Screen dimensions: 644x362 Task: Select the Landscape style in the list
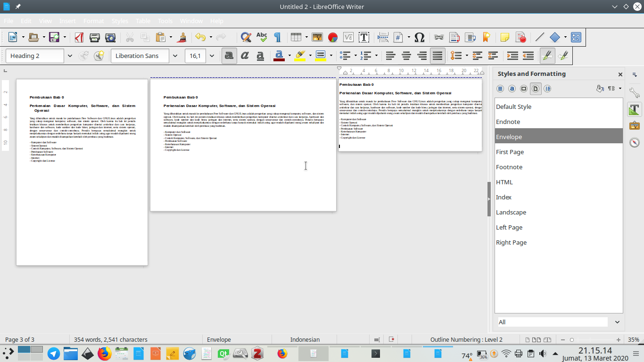pyautogui.click(x=511, y=212)
